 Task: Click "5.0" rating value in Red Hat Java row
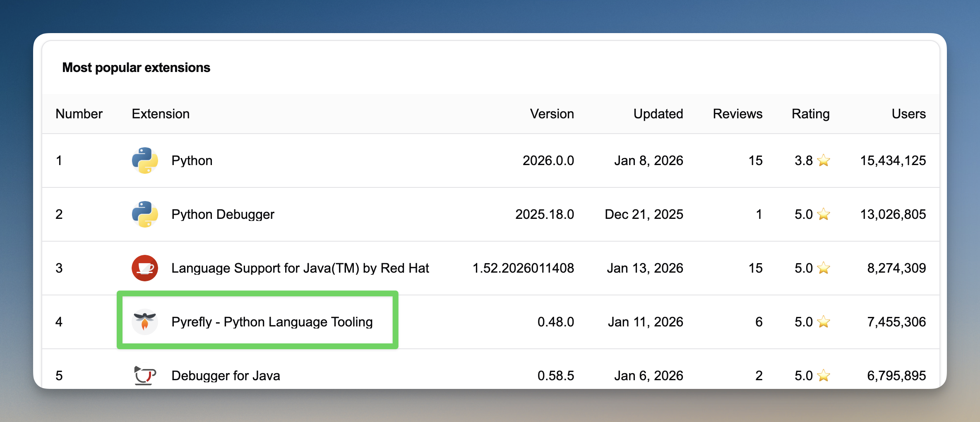[804, 268]
